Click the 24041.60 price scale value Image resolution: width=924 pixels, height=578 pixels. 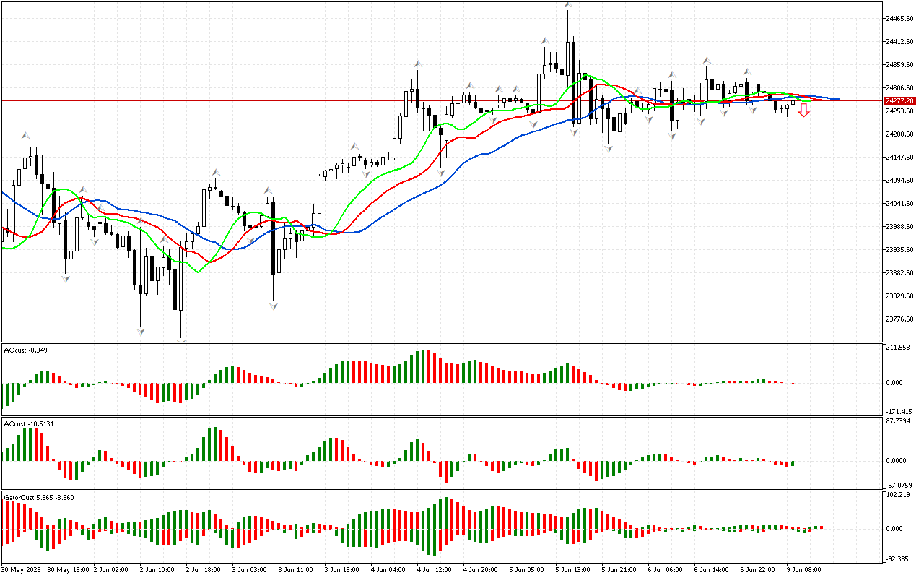[x=899, y=204]
